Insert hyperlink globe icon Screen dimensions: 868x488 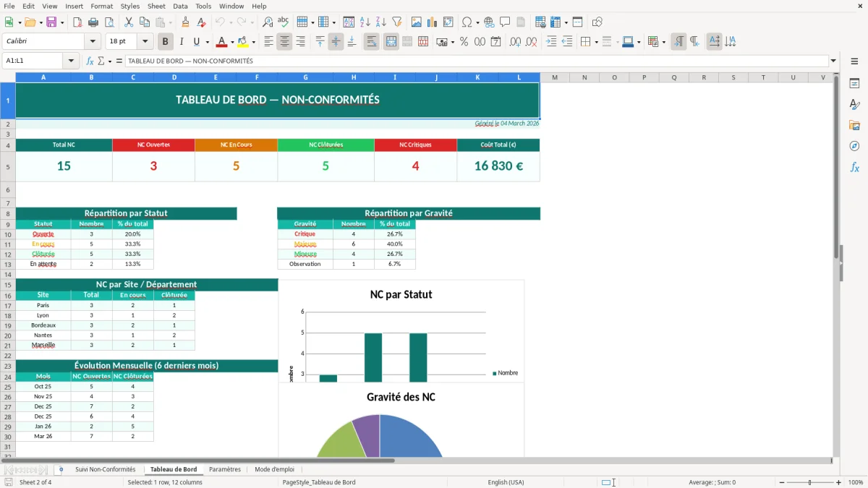[x=490, y=22]
